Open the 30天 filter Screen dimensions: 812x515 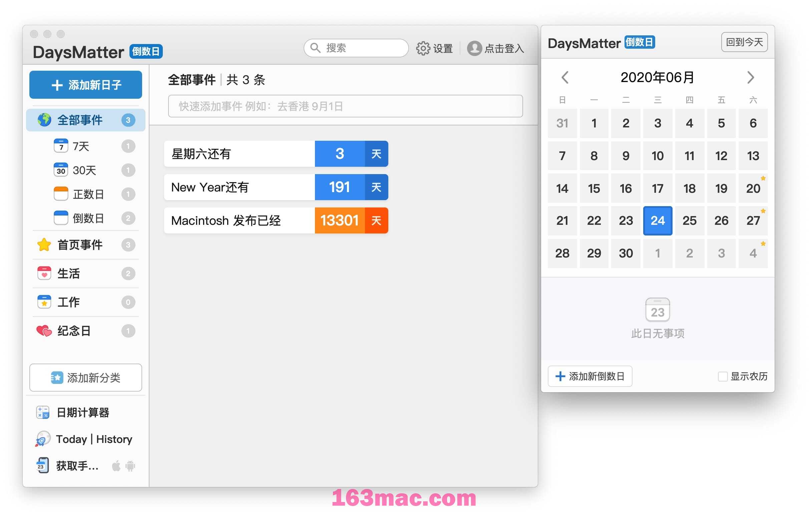tap(86, 170)
